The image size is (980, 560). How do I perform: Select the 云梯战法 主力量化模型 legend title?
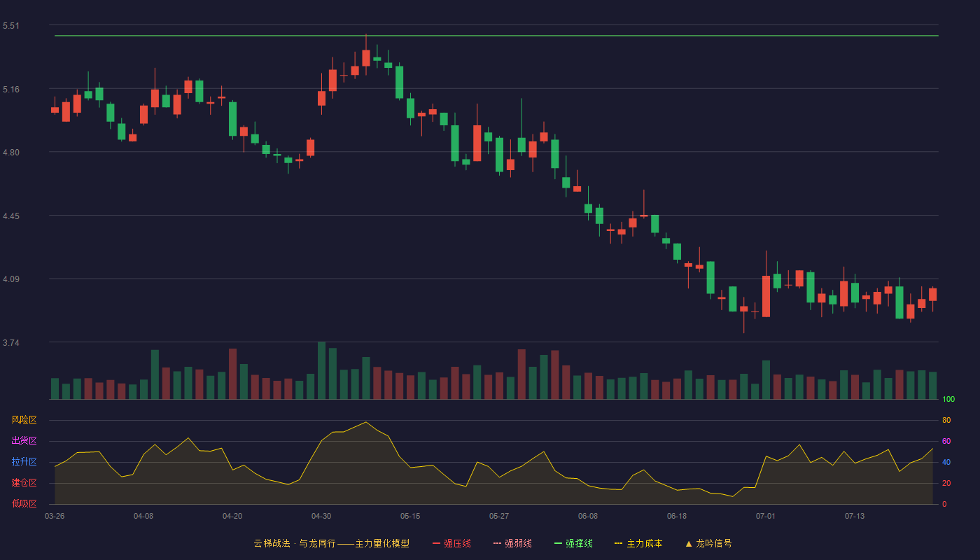pyautogui.click(x=331, y=543)
